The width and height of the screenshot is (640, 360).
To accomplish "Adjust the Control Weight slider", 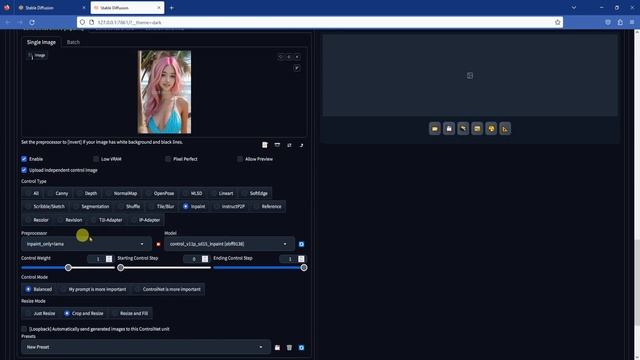I will pos(68,268).
